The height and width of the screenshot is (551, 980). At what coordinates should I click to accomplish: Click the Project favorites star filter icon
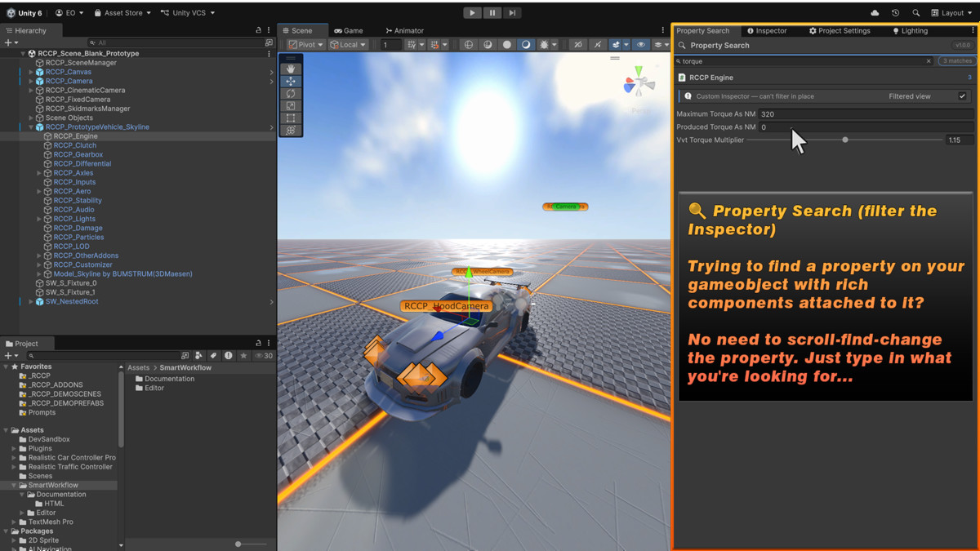coord(243,356)
